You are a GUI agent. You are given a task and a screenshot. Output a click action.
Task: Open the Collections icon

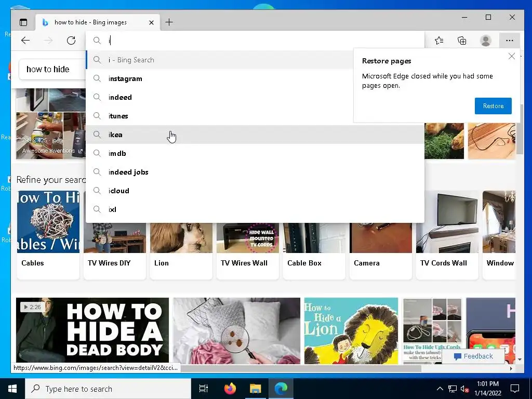(x=462, y=41)
